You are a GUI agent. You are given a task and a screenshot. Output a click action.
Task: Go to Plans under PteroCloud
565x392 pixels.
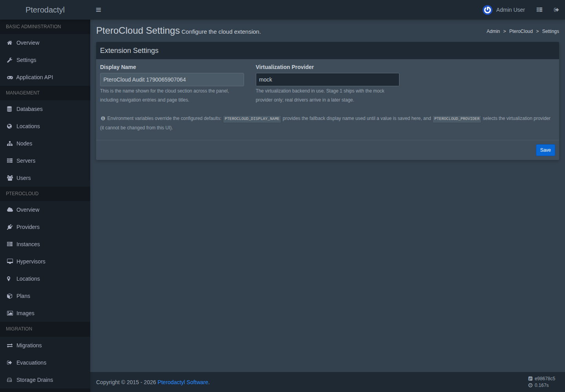click(45, 296)
